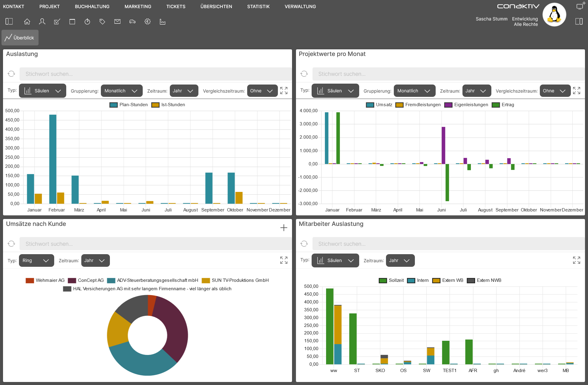Click the envelope mail icon
Viewport: 588px width, 385px height.
coord(117,21)
